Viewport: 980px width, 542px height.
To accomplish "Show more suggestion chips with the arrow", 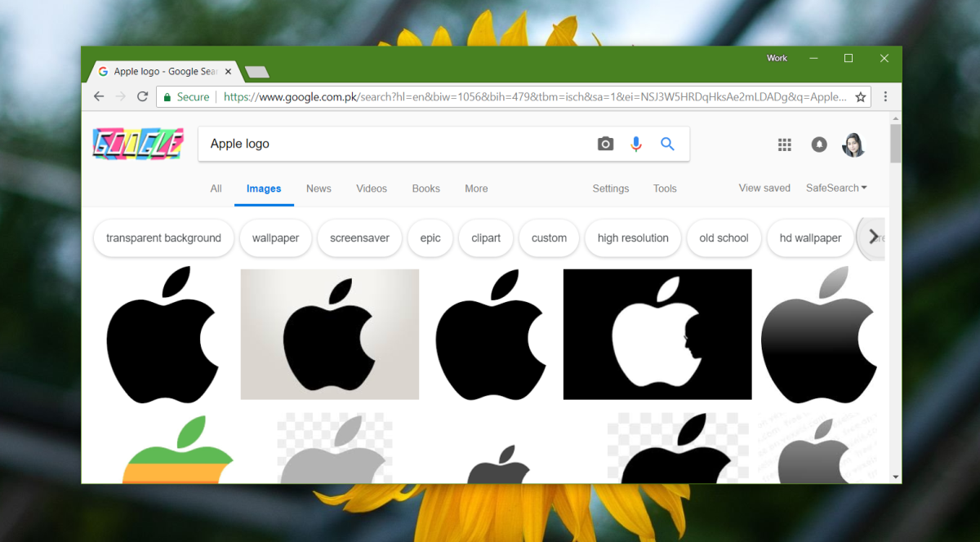I will 873,237.
